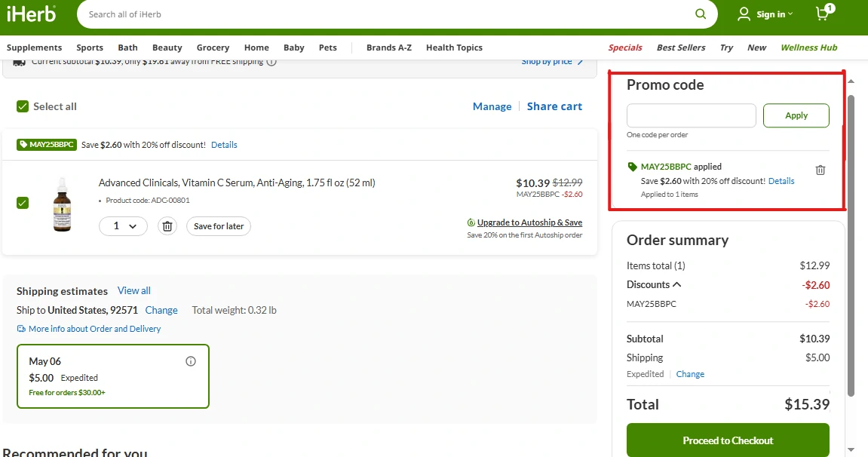Open the Beauty menu

pos(167,48)
